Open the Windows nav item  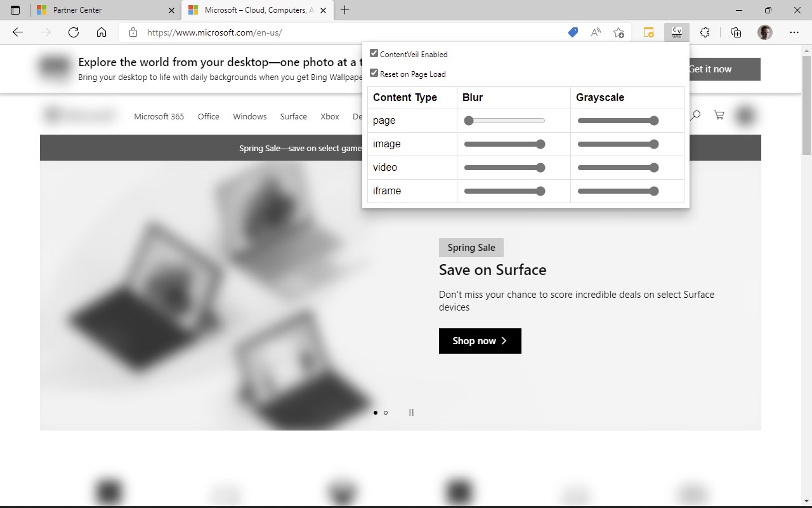click(x=249, y=116)
